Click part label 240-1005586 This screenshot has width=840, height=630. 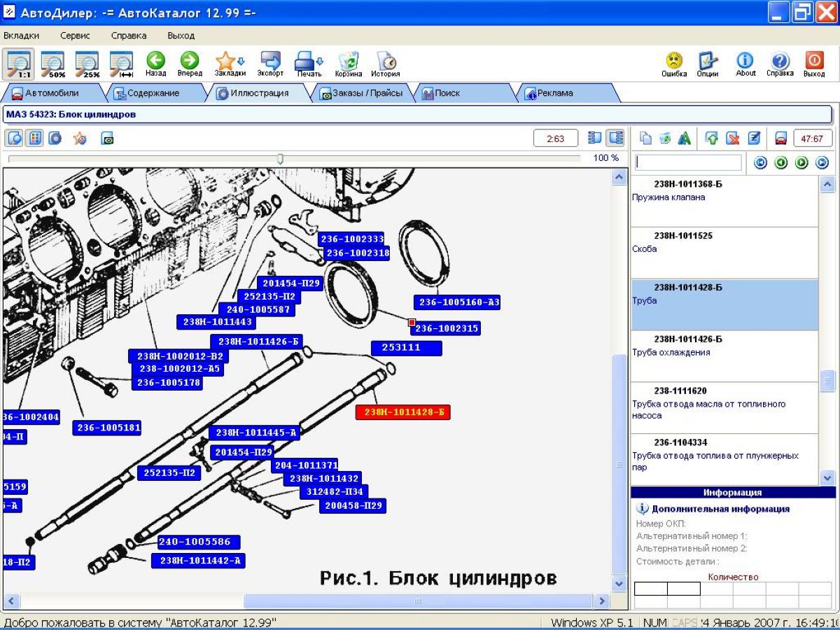[199, 542]
